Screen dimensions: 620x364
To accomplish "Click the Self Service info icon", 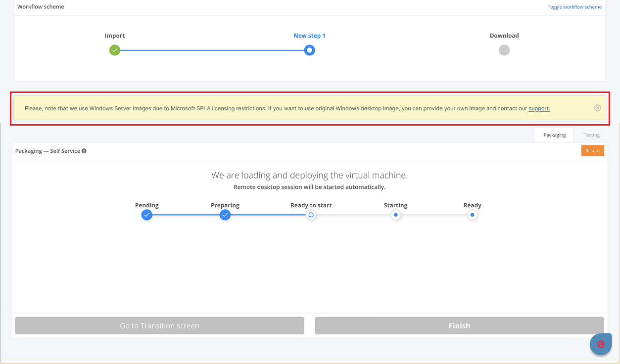I will pos(84,151).
